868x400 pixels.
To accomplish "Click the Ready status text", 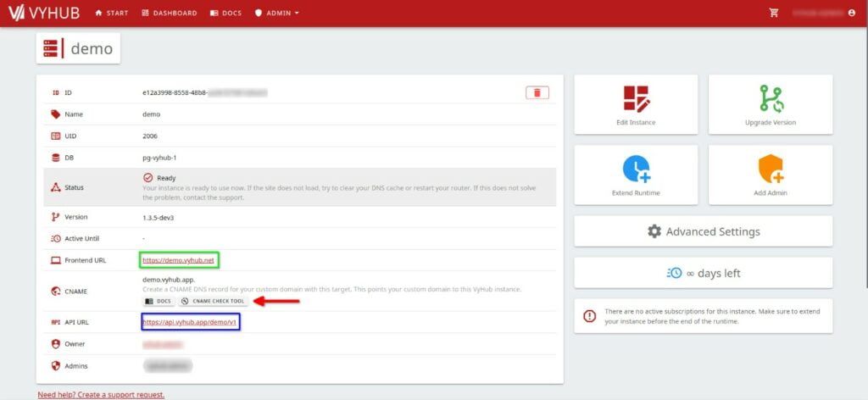I will tap(167, 178).
